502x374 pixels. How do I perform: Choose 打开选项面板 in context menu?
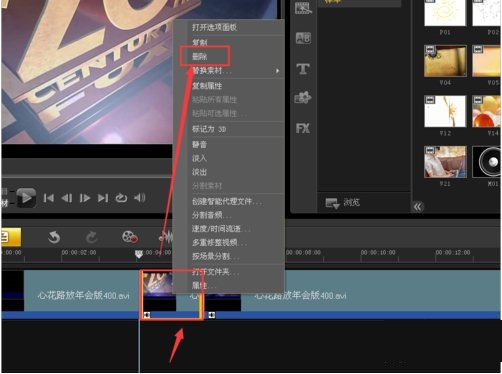click(x=214, y=27)
